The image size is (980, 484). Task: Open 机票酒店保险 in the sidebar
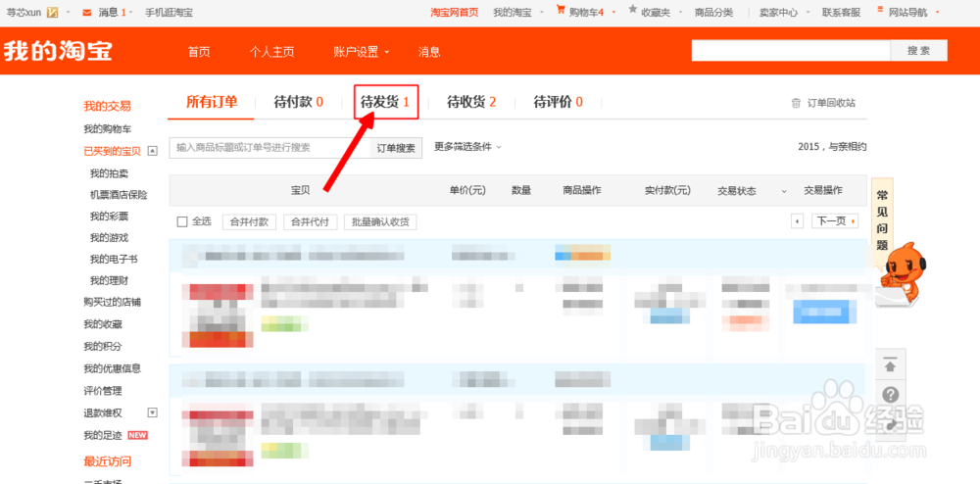(x=119, y=195)
